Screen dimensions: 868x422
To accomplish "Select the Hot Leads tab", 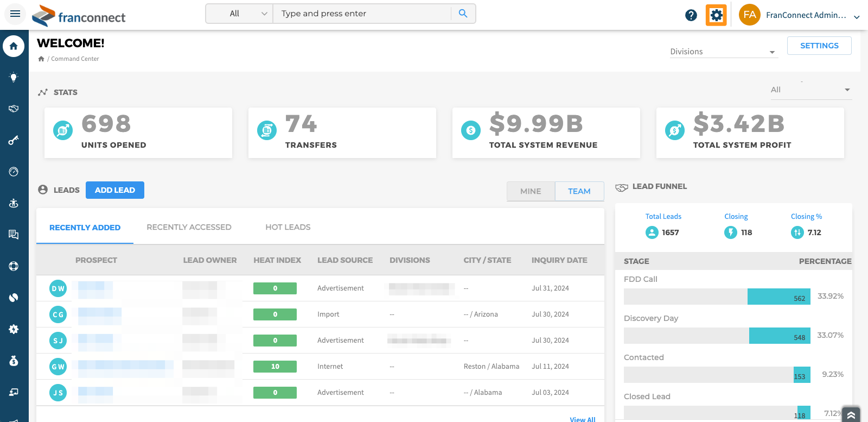I will pos(288,227).
